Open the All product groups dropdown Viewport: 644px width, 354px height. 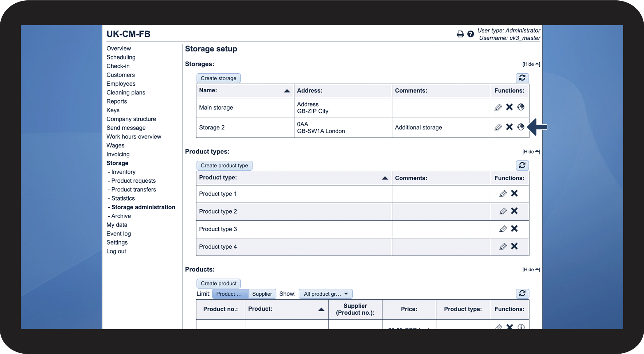326,294
